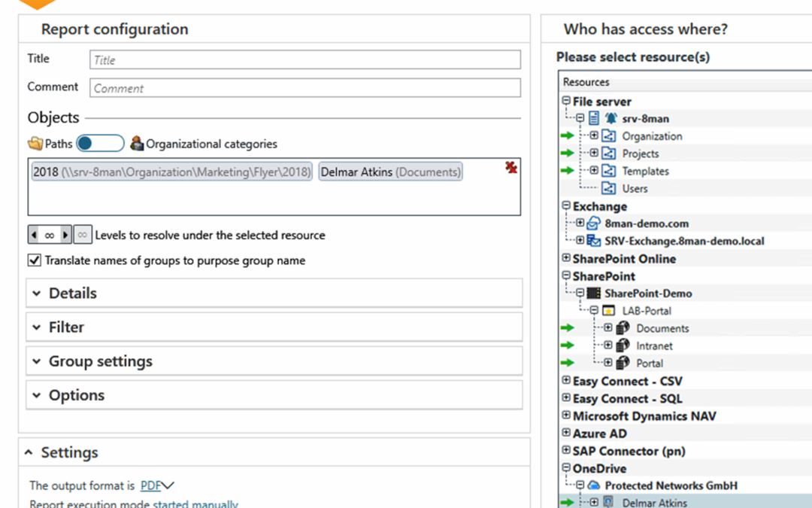Screen dimensions: 812x508
Task: Select Delmar Atkins in the resource tree
Action: (655, 503)
